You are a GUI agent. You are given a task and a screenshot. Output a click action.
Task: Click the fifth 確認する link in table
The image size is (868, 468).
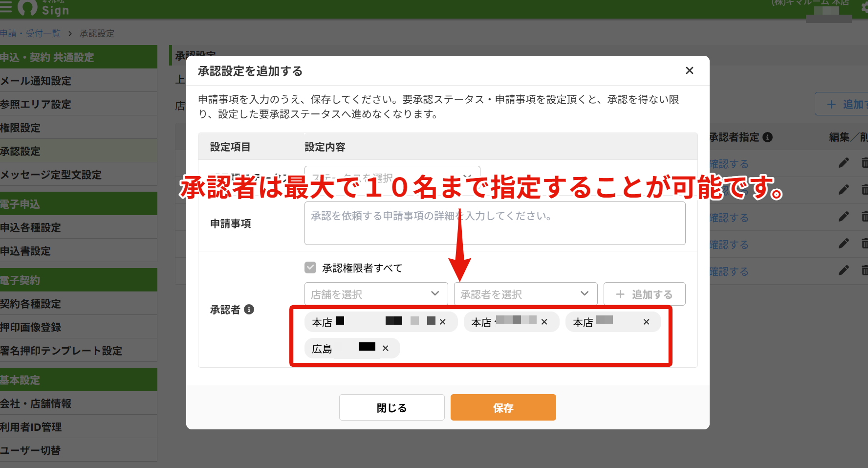pos(729,271)
